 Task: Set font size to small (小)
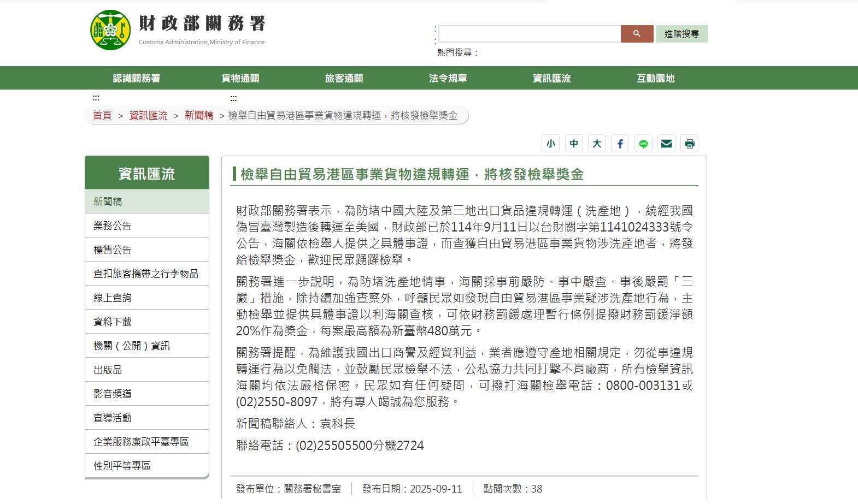click(551, 144)
